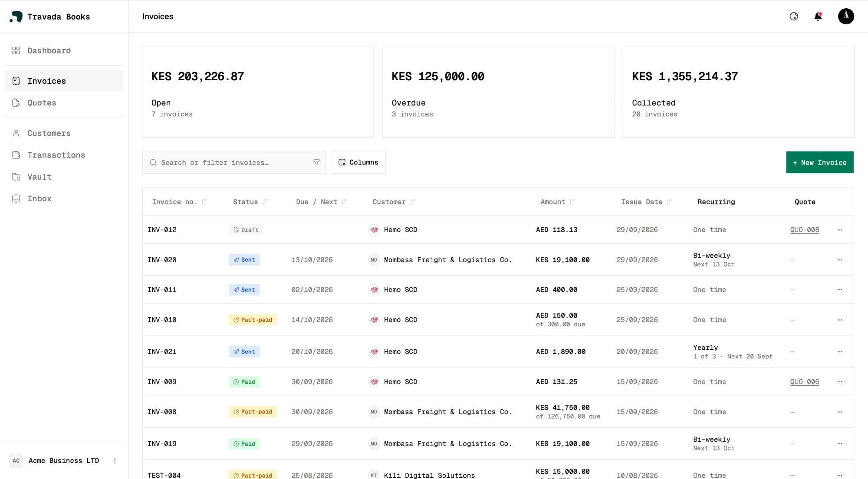Image resolution: width=868 pixels, height=479 pixels.
Task: Open the Columns selector
Action: coord(358,162)
